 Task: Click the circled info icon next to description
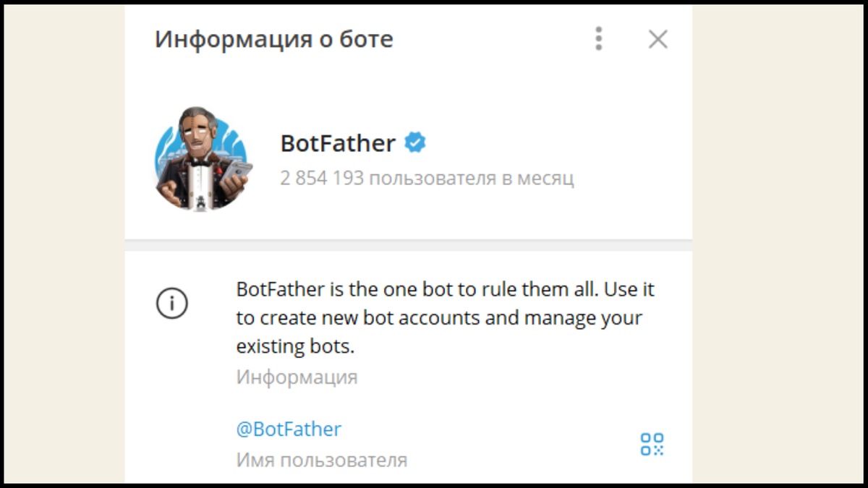click(x=172, y=304)
